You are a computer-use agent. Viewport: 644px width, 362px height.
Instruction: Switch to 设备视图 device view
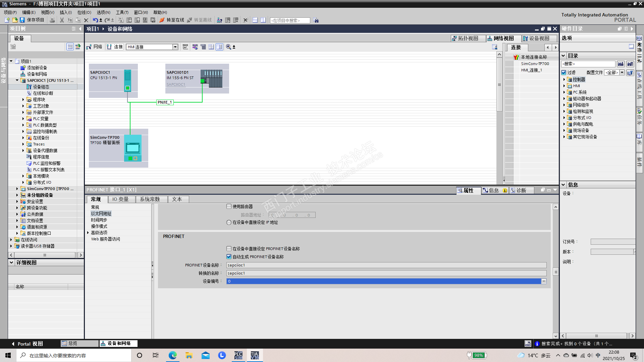536,38
